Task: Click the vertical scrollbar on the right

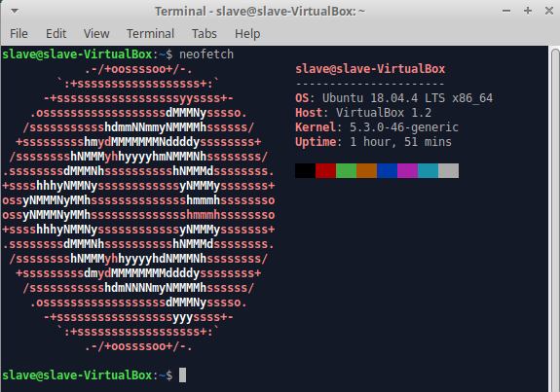Action: point(555,219)
